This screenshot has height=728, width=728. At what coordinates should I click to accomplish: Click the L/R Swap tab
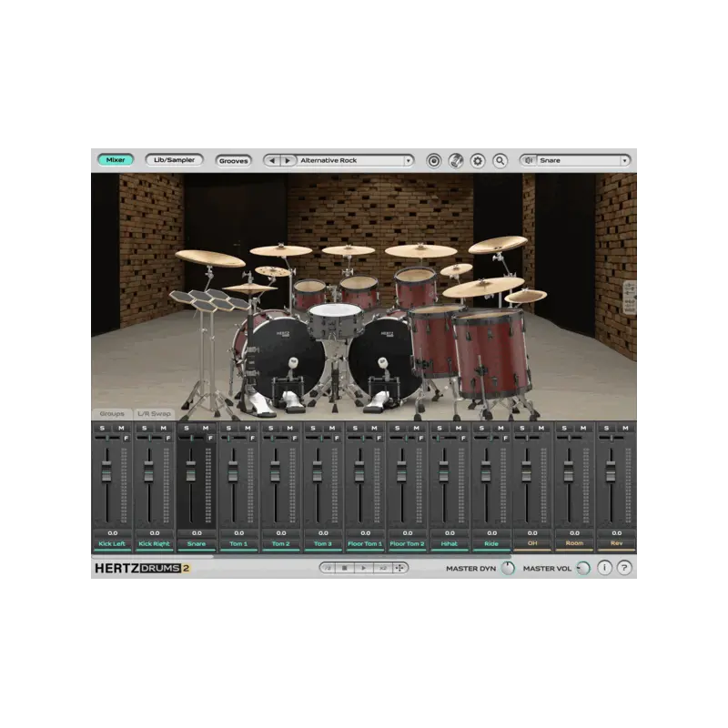(154, 414)
